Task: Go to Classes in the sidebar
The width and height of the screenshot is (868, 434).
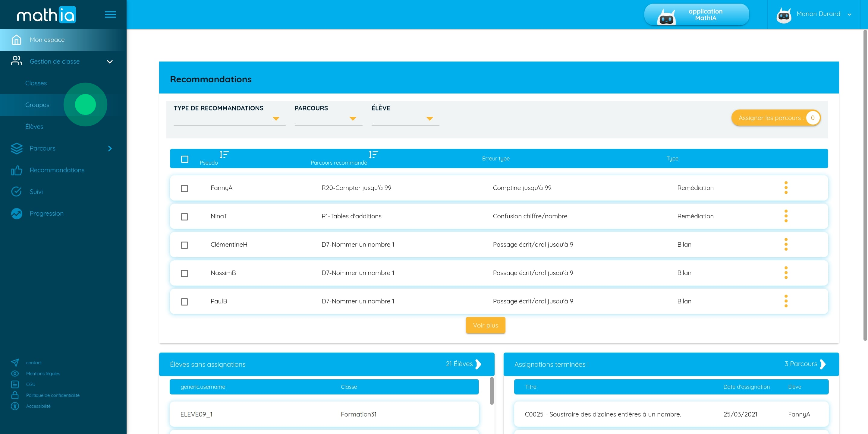Action: [36, 83]
